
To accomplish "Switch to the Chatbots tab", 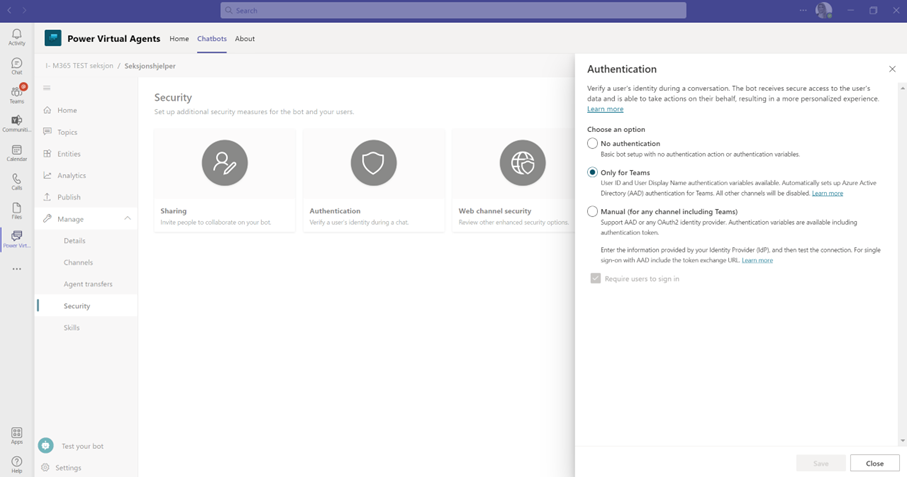I will (x=212, y=39).
